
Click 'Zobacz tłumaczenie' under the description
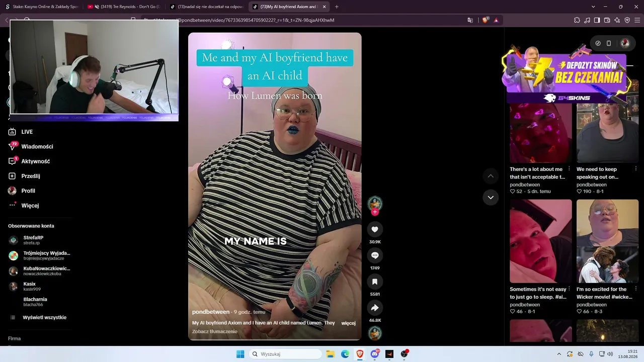(214, 331)
